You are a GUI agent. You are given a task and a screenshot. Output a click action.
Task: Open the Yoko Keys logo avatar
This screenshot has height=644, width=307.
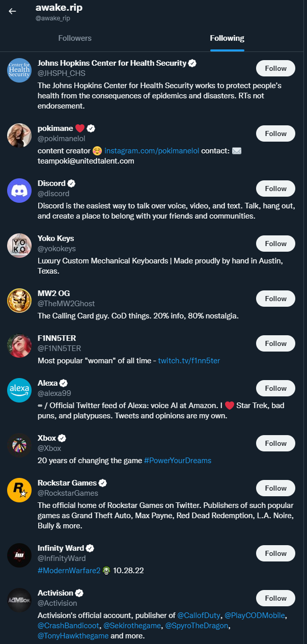pyautogui.click(x=19, y=246)
